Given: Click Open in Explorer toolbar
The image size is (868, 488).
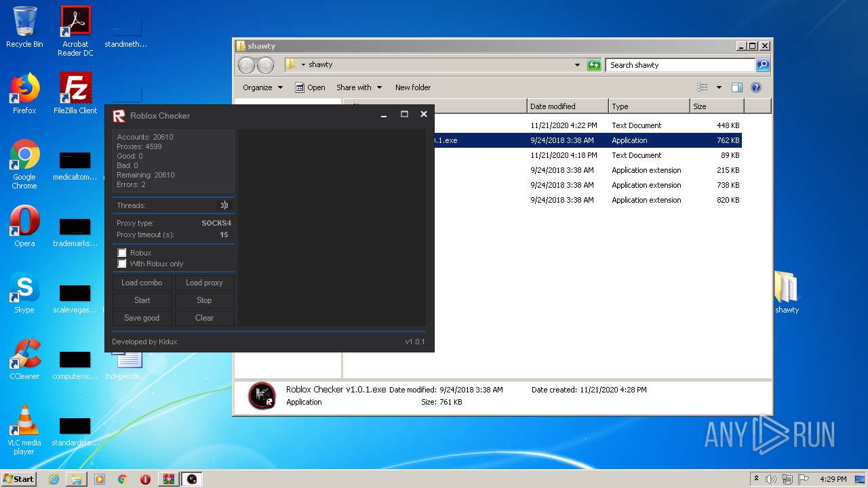Looking at the screenshot, I should (310, 87).
